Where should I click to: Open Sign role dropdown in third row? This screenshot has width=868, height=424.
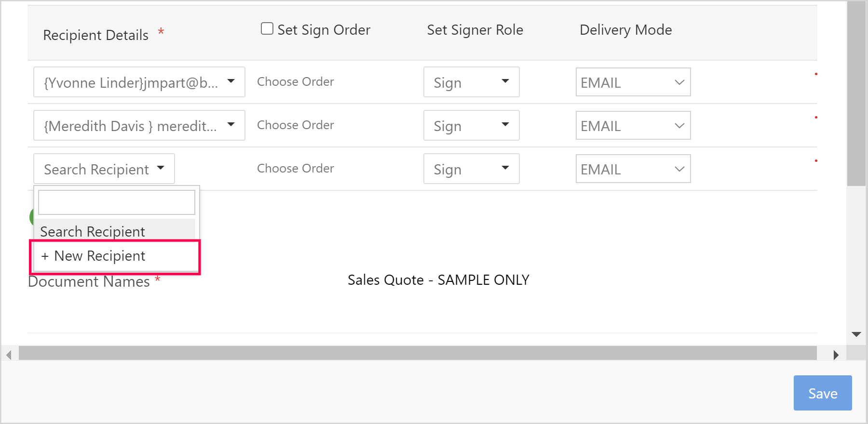coord(471,169)
